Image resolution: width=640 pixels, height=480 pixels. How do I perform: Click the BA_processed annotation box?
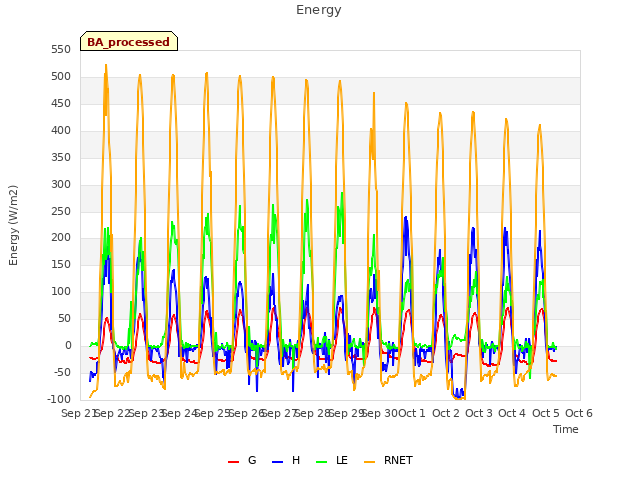pos(129,41)
